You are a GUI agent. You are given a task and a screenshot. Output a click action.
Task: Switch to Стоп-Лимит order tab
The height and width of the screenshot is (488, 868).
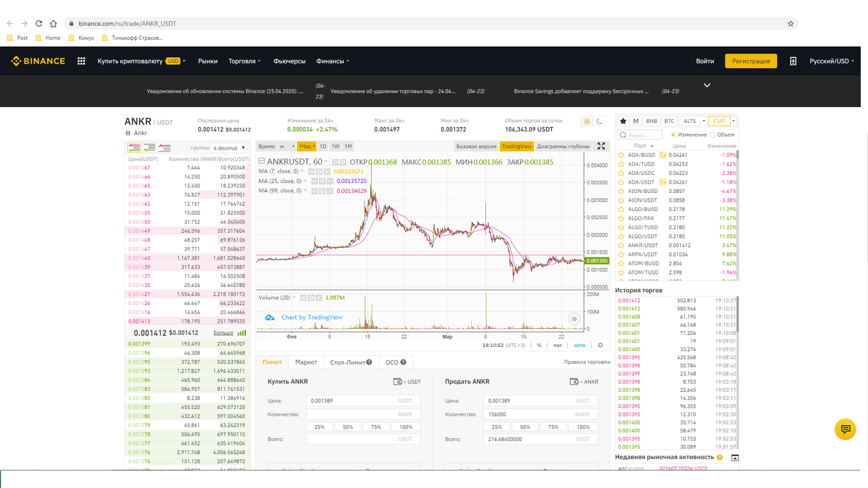click(351, 362)
